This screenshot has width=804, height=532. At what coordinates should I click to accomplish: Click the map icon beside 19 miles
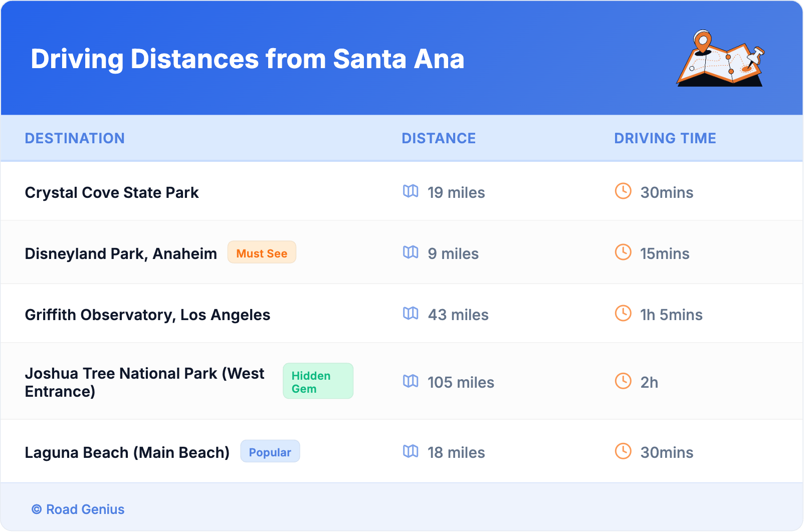(411, 191)
